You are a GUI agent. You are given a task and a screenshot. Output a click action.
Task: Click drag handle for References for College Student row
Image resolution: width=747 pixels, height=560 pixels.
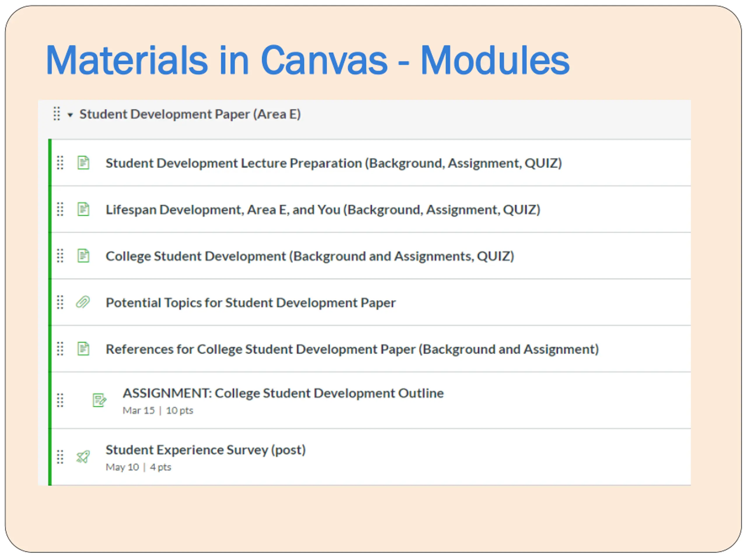60,349
